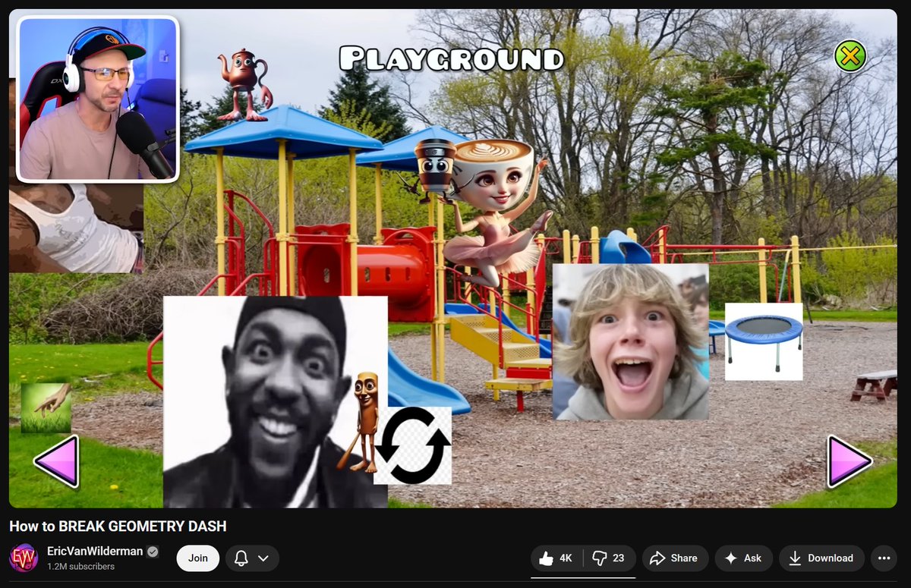Screen dimensions: 911x588
Task: Click the 1.2M subscribers text
Action: tap(81, 567)
